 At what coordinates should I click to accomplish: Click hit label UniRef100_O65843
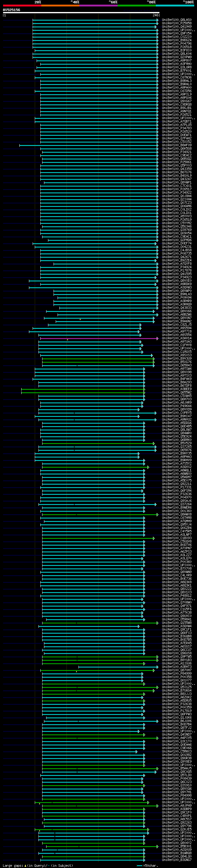[x=176, y=365]
